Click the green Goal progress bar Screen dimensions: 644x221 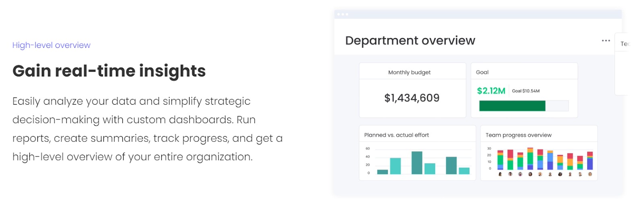coord(512,106)
